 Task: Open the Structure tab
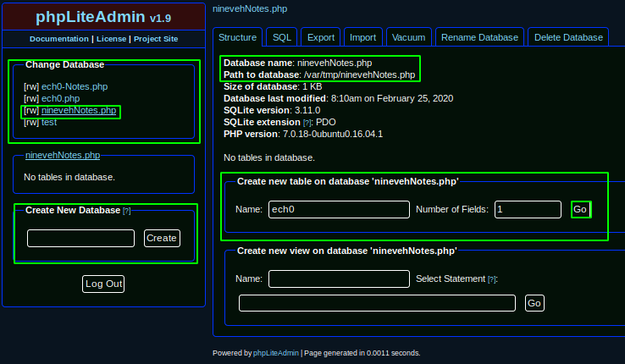(237, 37)
